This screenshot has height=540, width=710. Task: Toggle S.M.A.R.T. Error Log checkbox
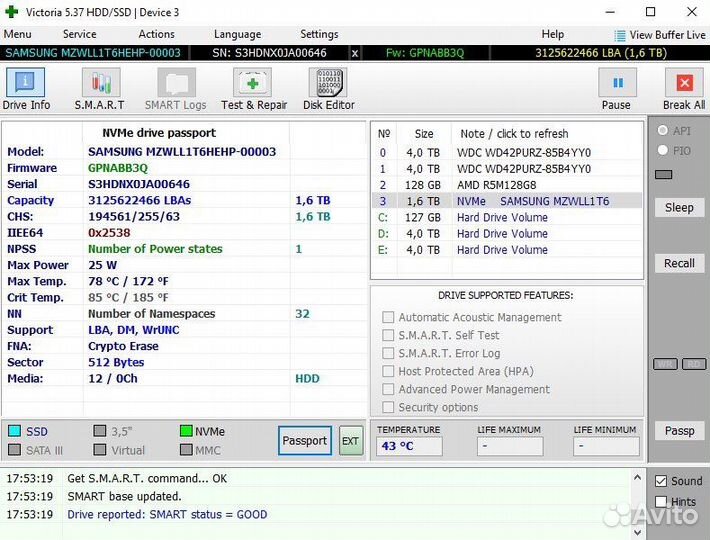point(388,353)
